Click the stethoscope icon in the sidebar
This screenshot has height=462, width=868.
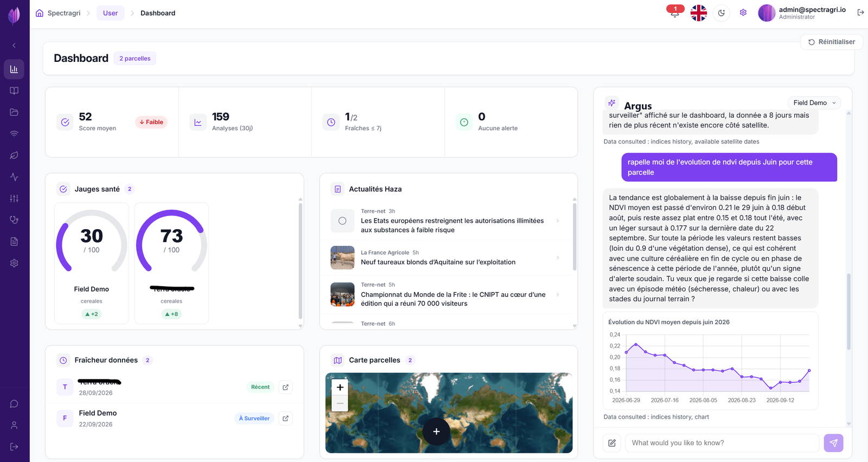tap(14, 220)
